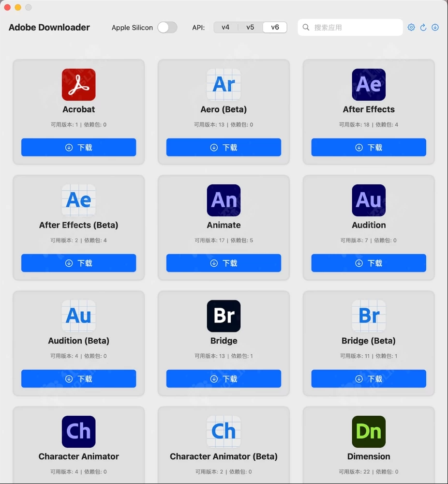Refresh the app list with the reload icon
The height and width of the screenshot is (484, 448).
tap(423, 28)
